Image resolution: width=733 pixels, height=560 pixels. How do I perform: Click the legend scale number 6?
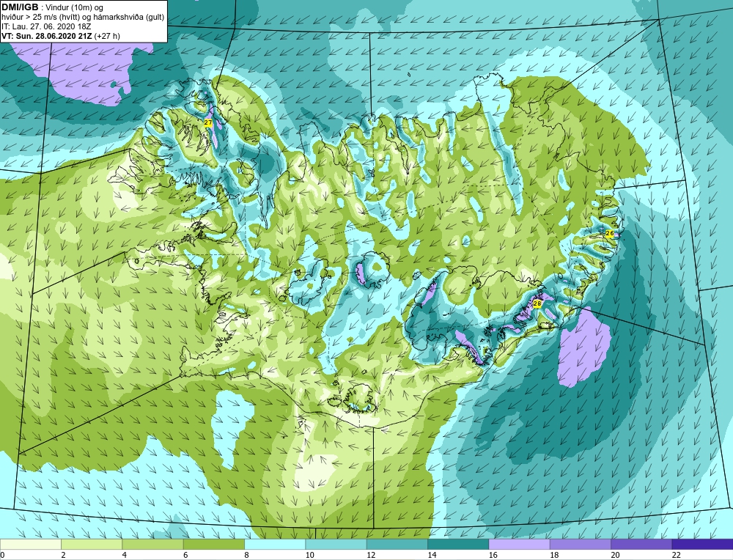click(185, 555)
